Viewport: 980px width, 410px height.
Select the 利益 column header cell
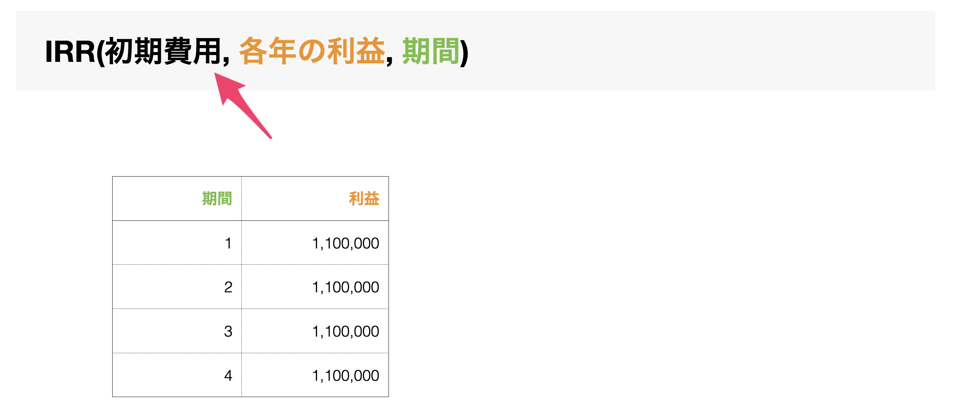pyautogui.click(x=315, y=199)
